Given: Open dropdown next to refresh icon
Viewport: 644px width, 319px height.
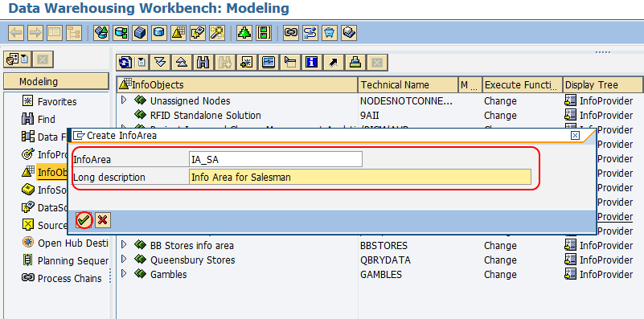Looking at the screenshot, I should (x=142, y=63).
